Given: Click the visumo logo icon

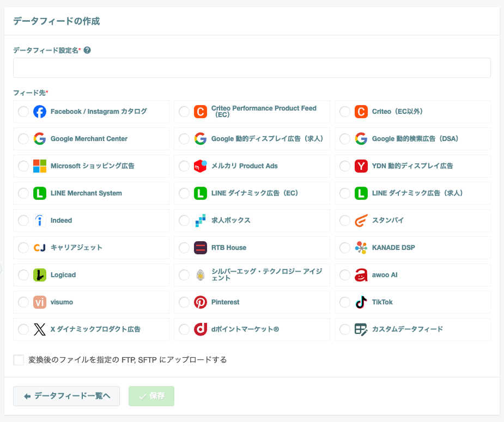Looking at the screenshot, I should point(40,302).
